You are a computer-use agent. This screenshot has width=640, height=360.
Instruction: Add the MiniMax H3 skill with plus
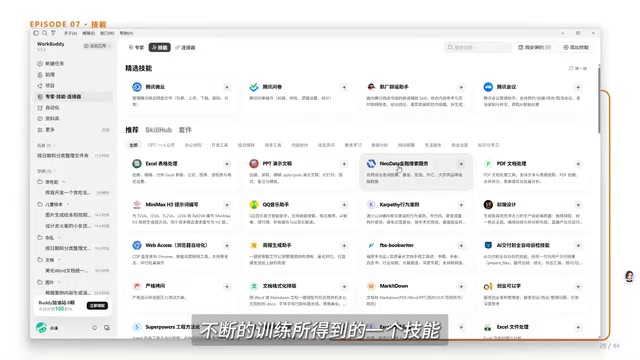pos(227,204)
